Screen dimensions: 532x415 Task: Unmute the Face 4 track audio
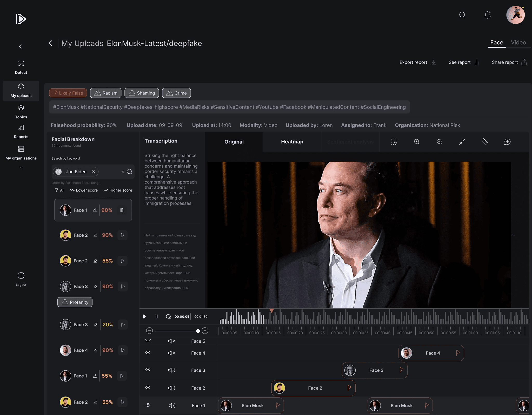[x=171, y=353]
